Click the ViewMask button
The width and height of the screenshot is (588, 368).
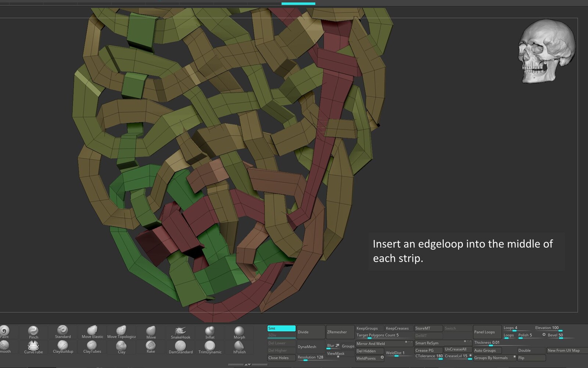click(x=340, y=354)
